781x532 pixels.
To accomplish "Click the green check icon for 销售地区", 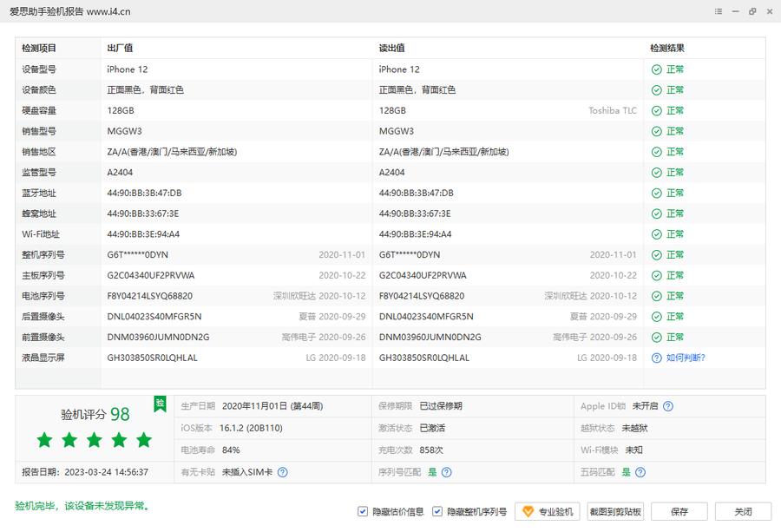I will 657,152.
